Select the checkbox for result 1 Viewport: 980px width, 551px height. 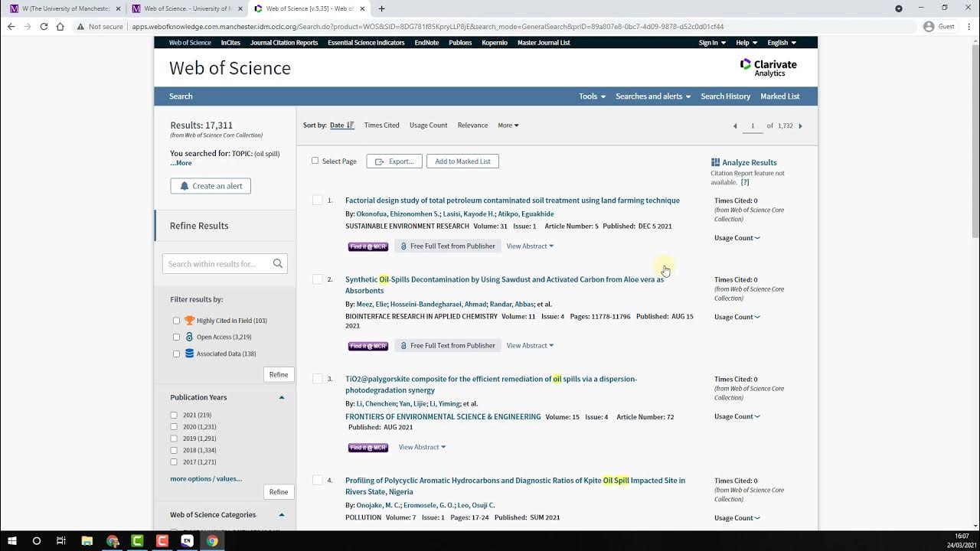click(317, 201)
